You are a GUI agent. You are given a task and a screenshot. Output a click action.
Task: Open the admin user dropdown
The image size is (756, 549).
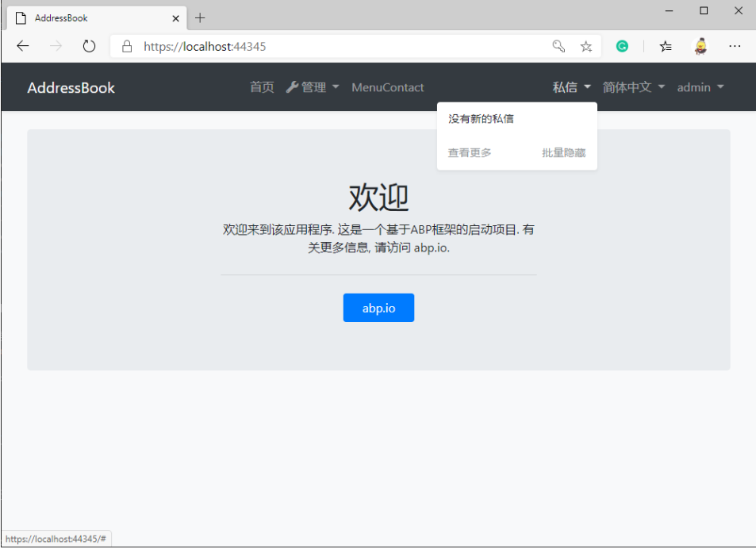[700, 87]
